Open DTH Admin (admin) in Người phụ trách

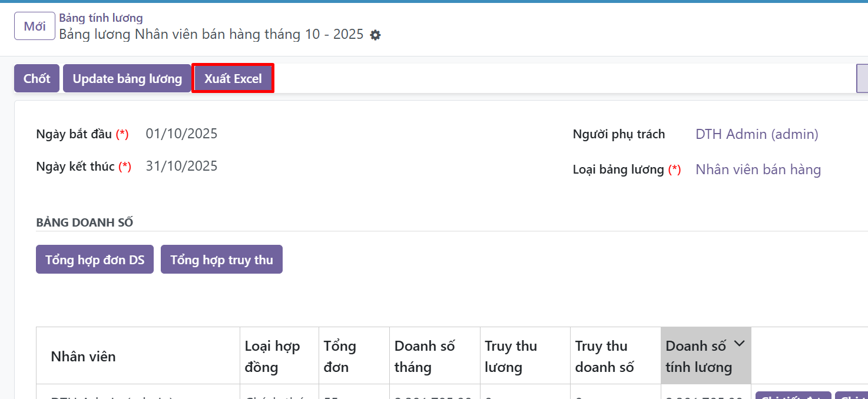click(757, 134)
